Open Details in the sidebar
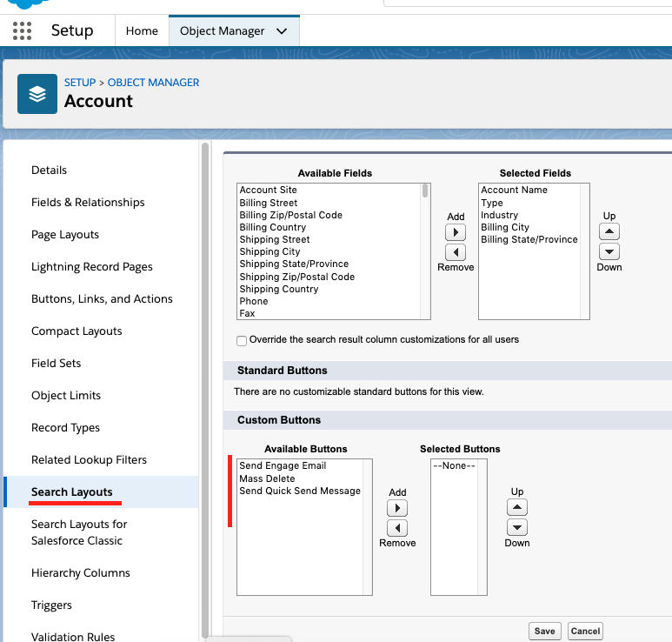 [49, 171]
